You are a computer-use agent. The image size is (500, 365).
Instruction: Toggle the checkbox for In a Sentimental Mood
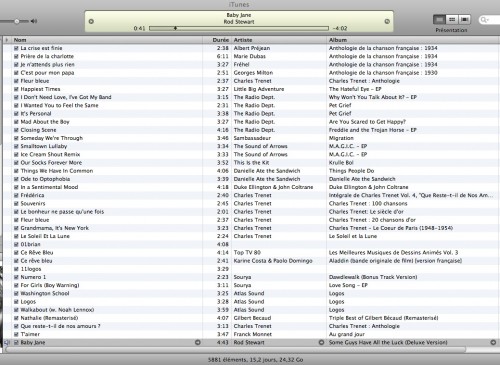point(16,187)
